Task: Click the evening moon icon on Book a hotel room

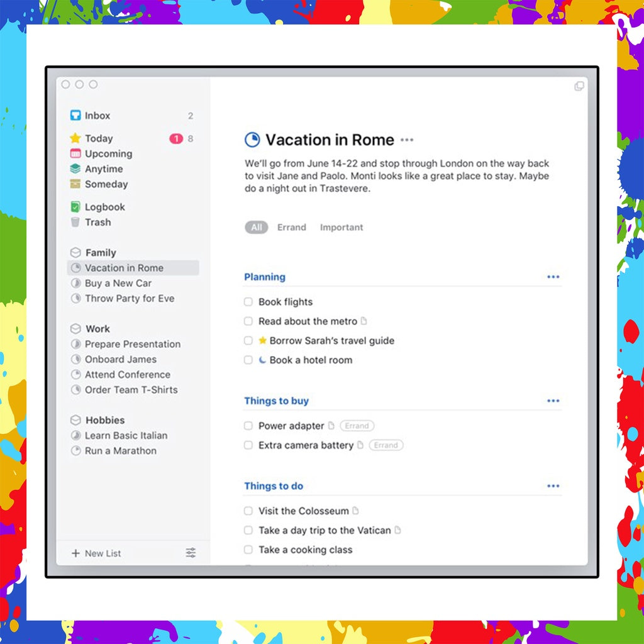Action: tap(262, 360)
